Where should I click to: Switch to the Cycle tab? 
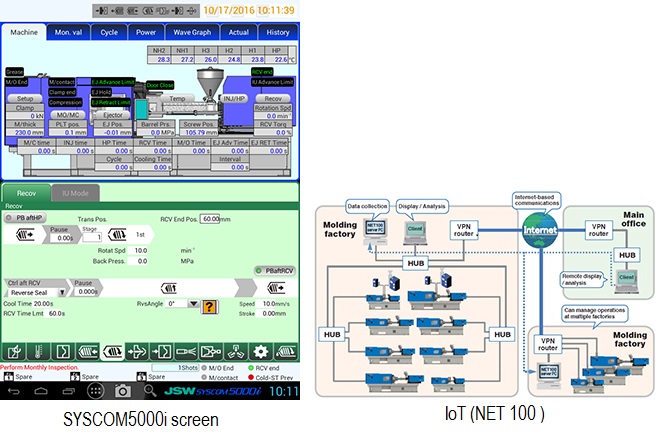pyautogui.click(x=109, y=33)
